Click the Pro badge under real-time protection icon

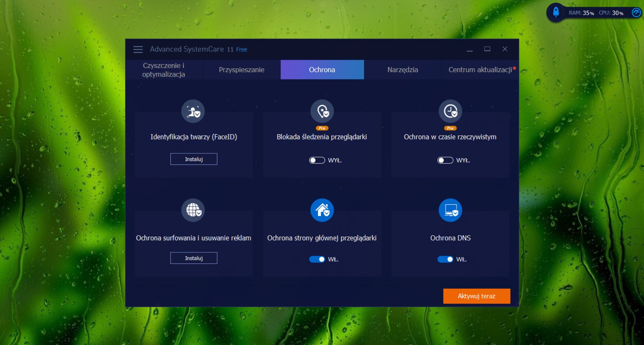[x=450, y=128]
